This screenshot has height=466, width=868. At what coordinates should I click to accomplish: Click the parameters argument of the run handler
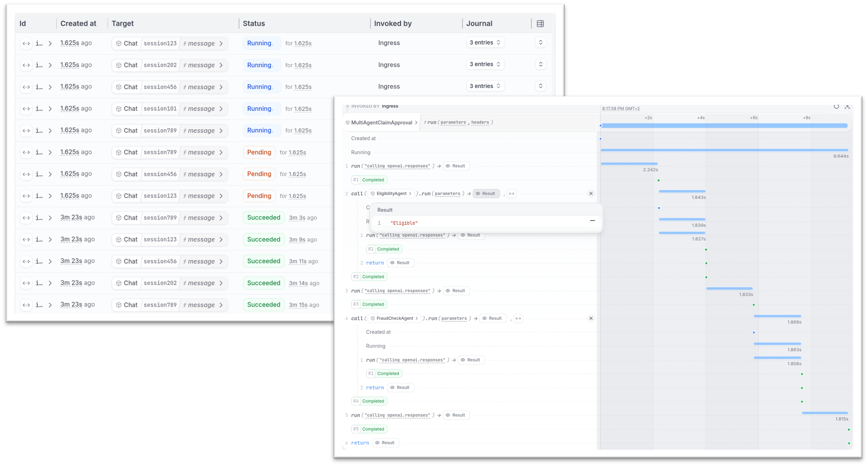pos(453,123)
